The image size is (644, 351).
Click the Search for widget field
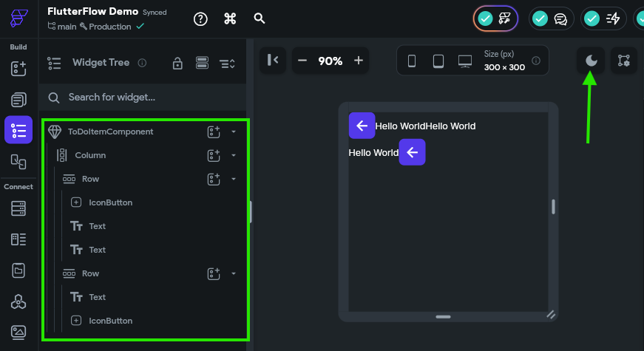pos(143,98)
